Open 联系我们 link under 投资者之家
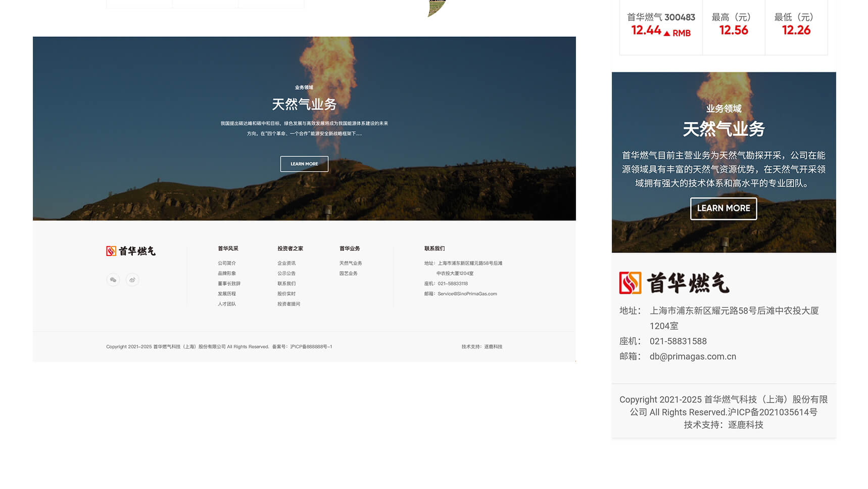This screenshot has width=868, height=489. [x=286, y=283]
